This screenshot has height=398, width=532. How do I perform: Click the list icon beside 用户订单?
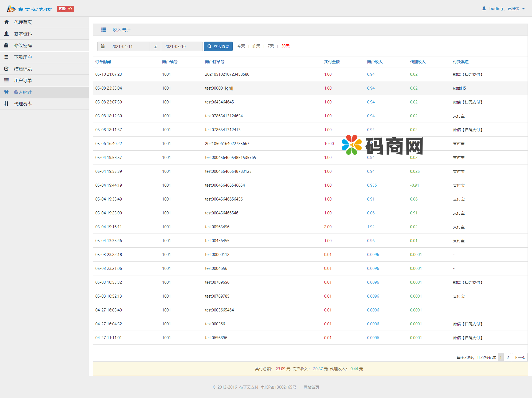pyautogui.click(x=7, y=80)
